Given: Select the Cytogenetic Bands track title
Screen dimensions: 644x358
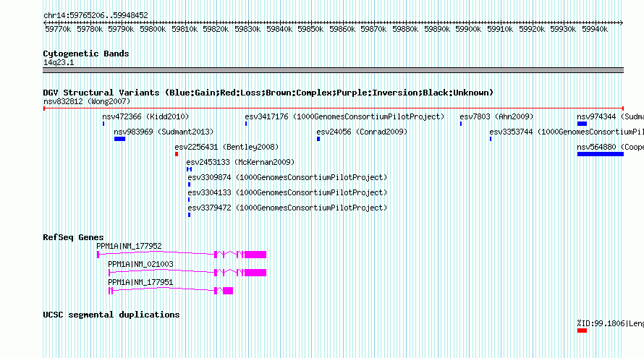Looking at the screenshot, I should (x=86, y=54).
